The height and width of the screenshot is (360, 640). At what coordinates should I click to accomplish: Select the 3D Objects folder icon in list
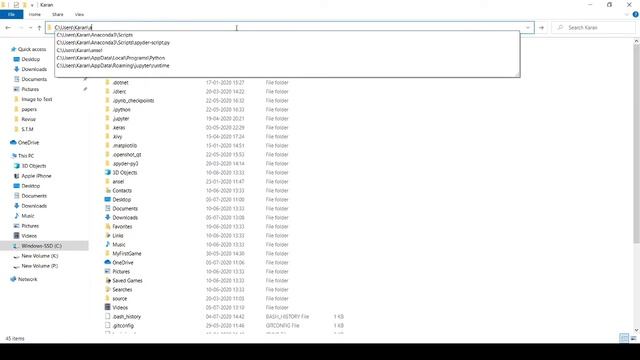pyautogui.click(x=108, y=172)
